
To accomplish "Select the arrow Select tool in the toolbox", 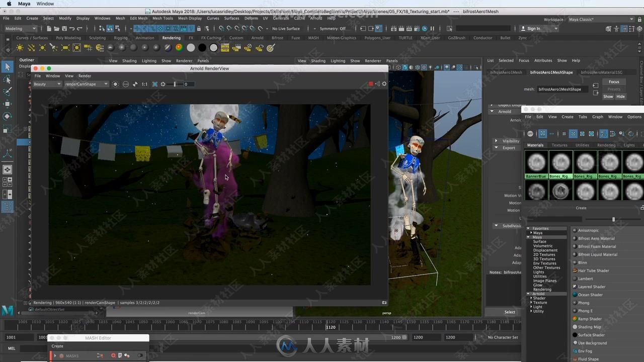I will click(x=7, y=67).
